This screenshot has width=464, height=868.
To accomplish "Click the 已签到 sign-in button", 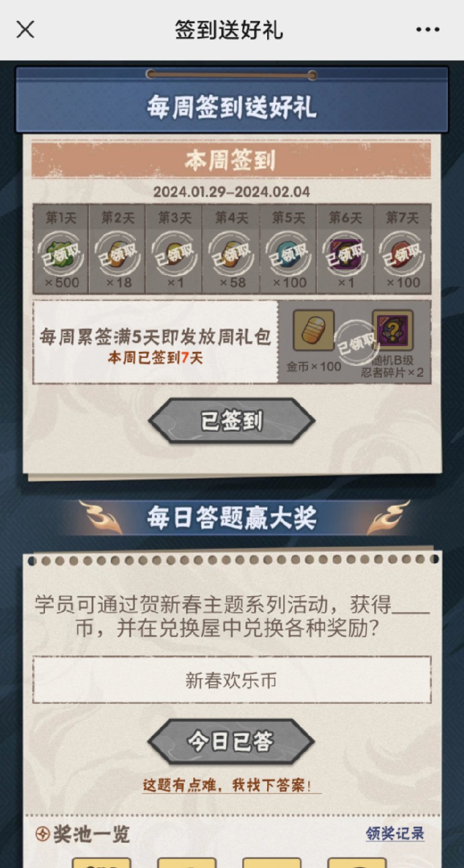I will [x=231, y=421].
